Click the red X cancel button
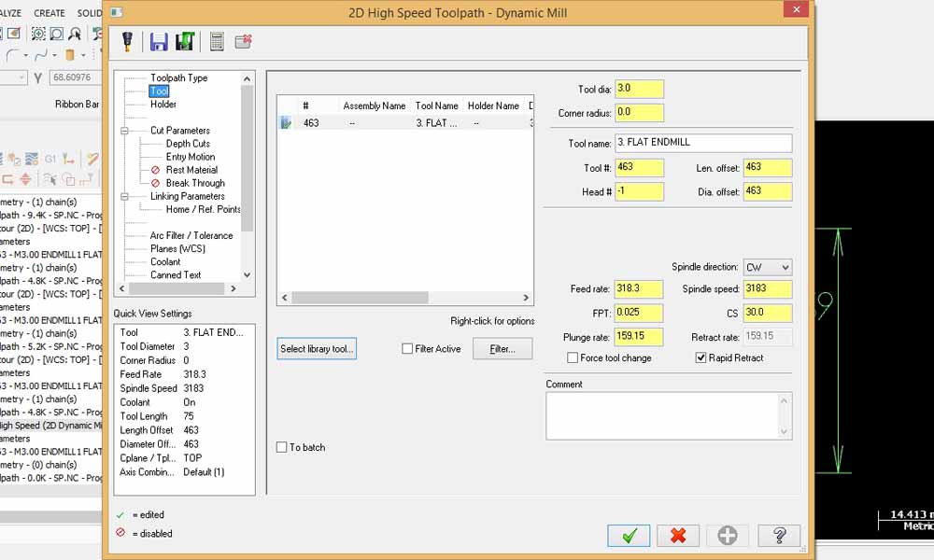Viewport: 934px width, 560px height. (678, 536)
